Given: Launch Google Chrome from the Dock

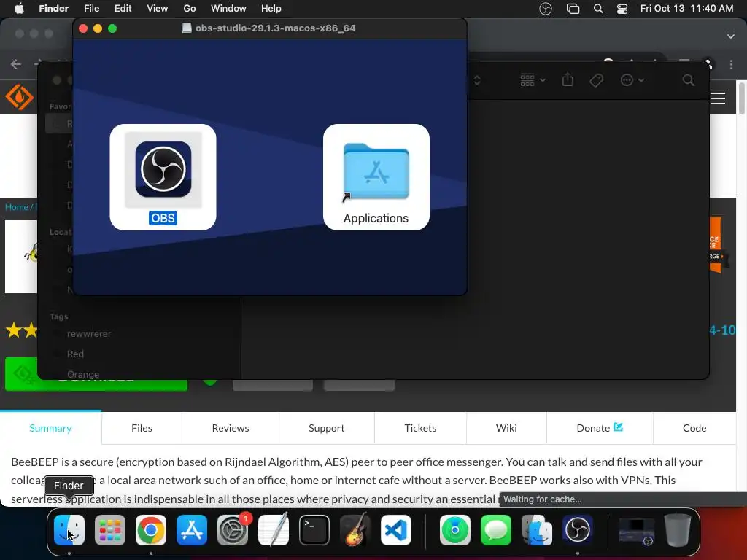Looking at the screenshot, I should [151, 530].
